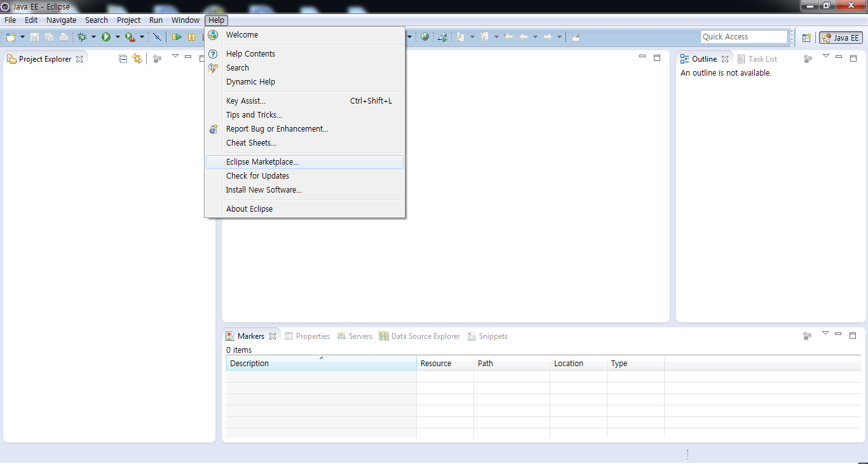Switch to the Task List tab
868x464 pixels.
pos(757,58)
